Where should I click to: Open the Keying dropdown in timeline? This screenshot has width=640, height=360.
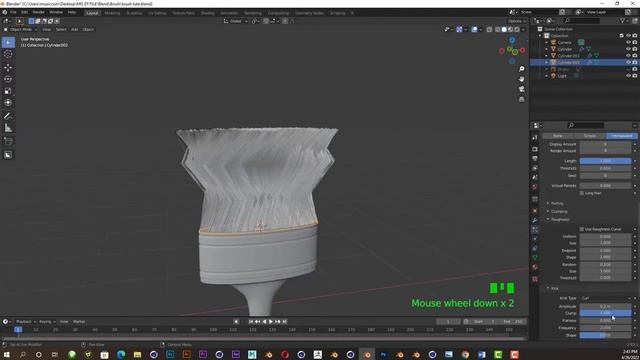coord(47,322)
